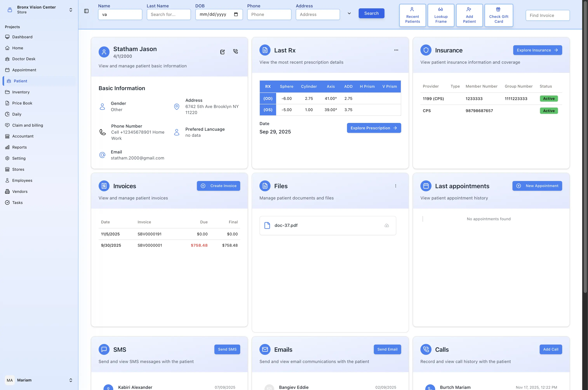The width and height of the screenshot is (588, 390).
Task: Click the DOB calendar picker icon
Action: [236, 14]
